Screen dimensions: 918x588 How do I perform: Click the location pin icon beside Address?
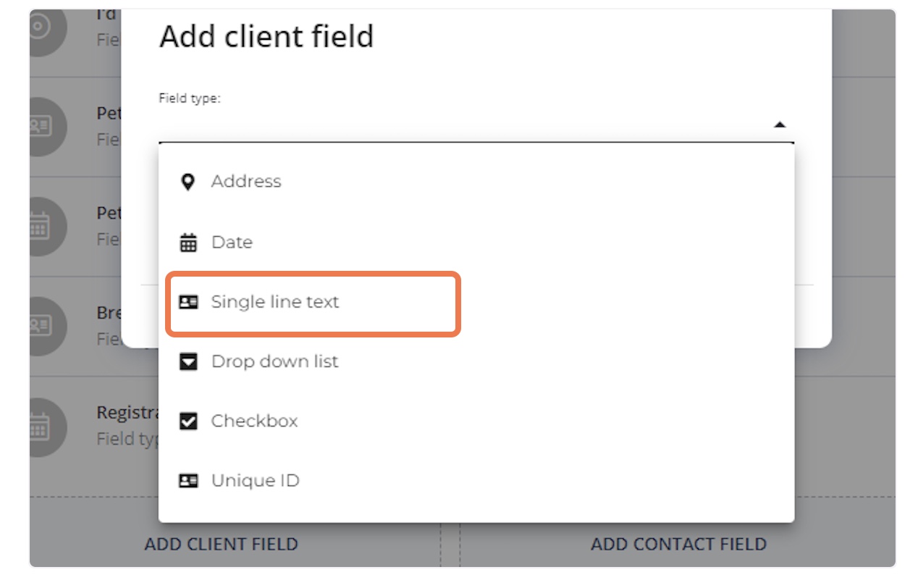coord(189,181)
